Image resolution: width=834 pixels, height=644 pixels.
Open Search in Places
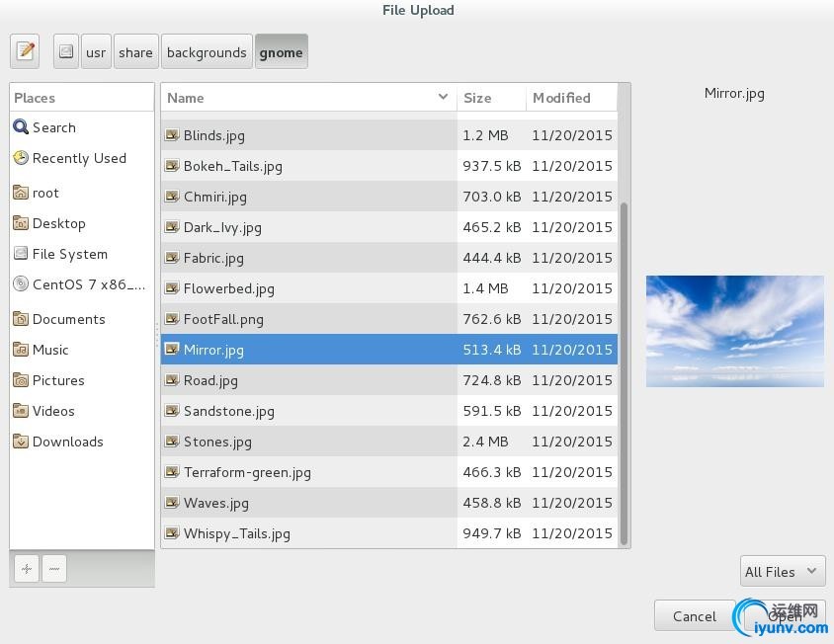(x=81, y=127)
